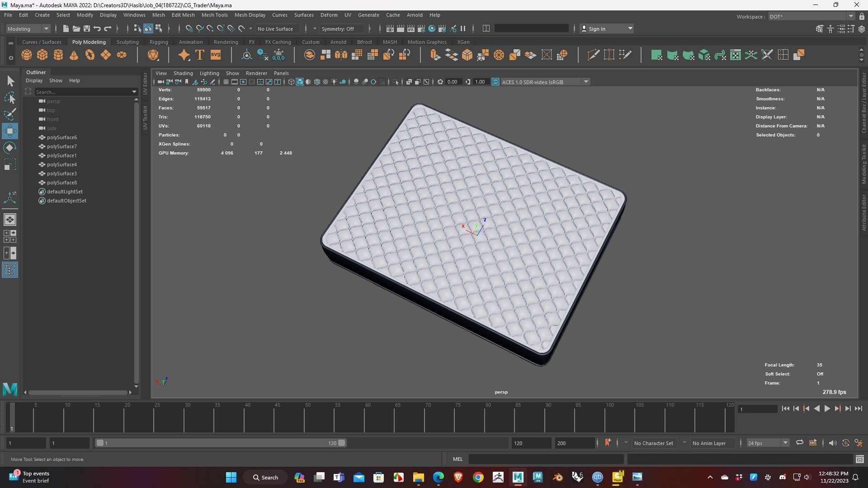Open the viewport Shading menu
868x488 pixels.
pyautogui.click(x=183, y=73)
